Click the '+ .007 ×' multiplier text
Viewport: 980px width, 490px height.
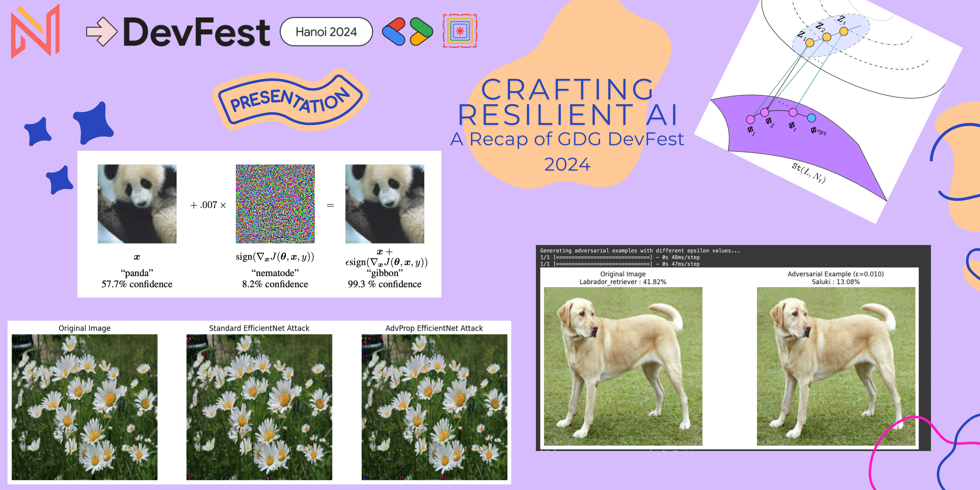[x=208, y=205]
